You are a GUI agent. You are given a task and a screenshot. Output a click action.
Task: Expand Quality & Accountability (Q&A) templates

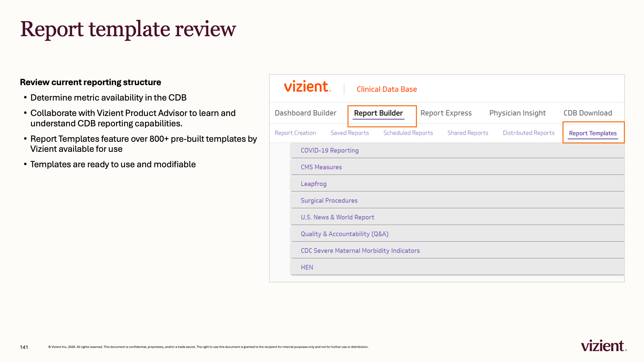458,234
